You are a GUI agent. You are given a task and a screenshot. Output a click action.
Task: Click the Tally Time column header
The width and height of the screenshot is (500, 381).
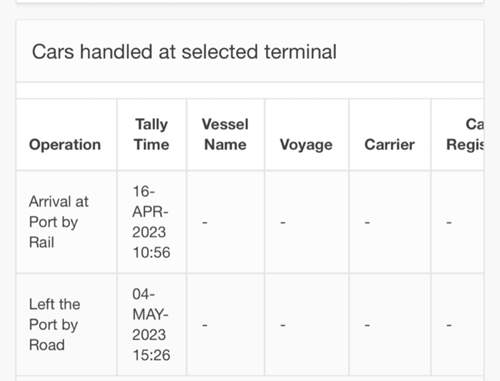[151, 134]
